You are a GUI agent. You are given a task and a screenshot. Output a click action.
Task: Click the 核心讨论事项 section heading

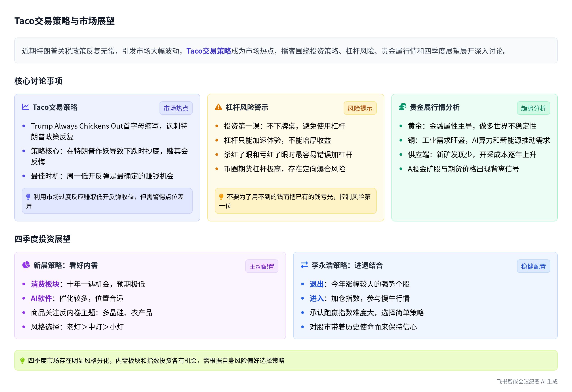[38, 81]
